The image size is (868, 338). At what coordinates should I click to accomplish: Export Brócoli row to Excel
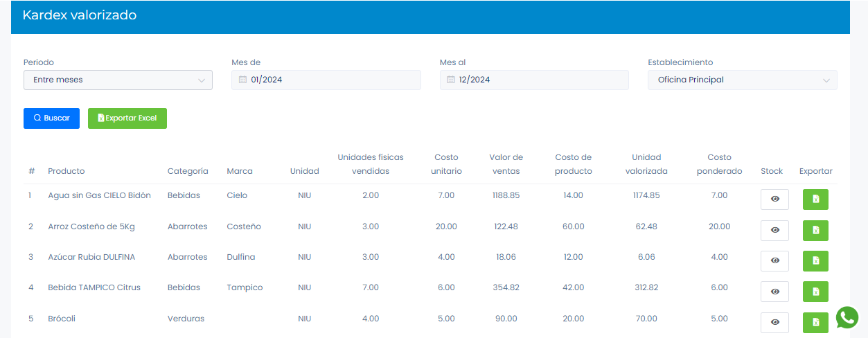[x=815, y=322]
